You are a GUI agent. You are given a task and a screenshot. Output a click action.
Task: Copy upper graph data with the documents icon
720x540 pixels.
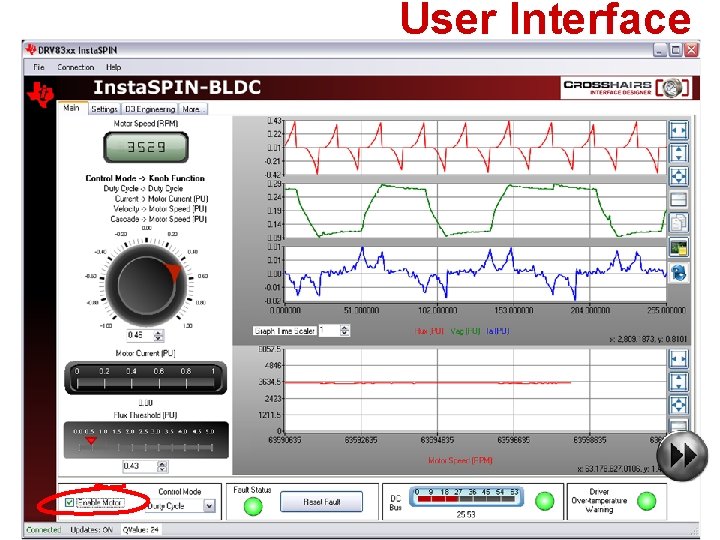679,223
